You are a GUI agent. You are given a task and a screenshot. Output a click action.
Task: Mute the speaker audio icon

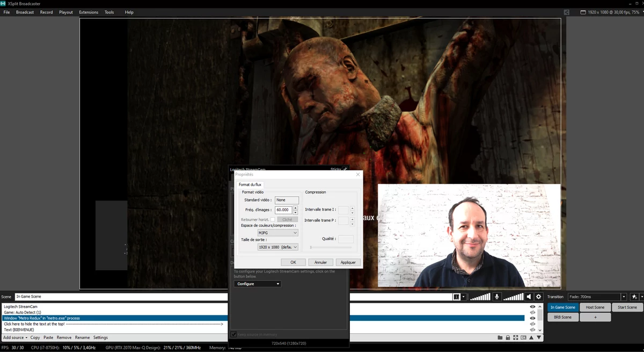click(529, 297)
